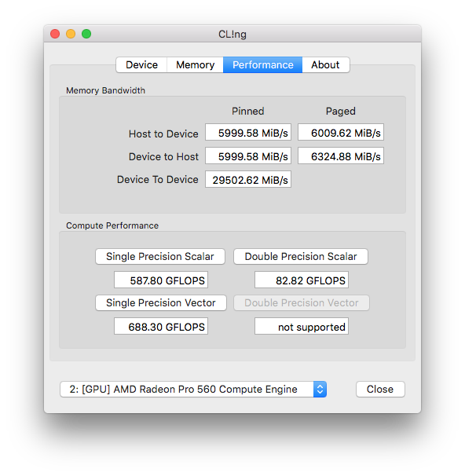This screenshot has height=476, width=465.
Task: Switch to the Device tab
Action: point(141,64)
